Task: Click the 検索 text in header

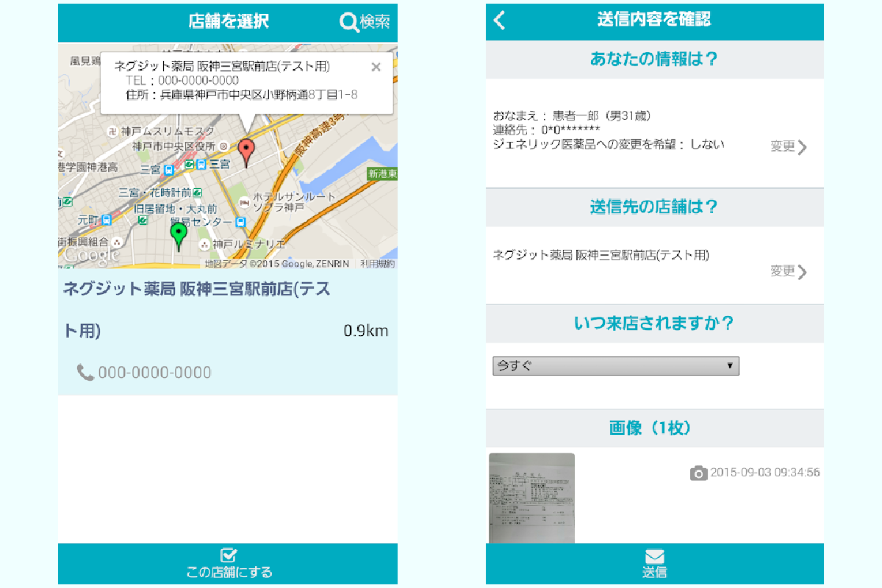Action: (x=375, y=22)
